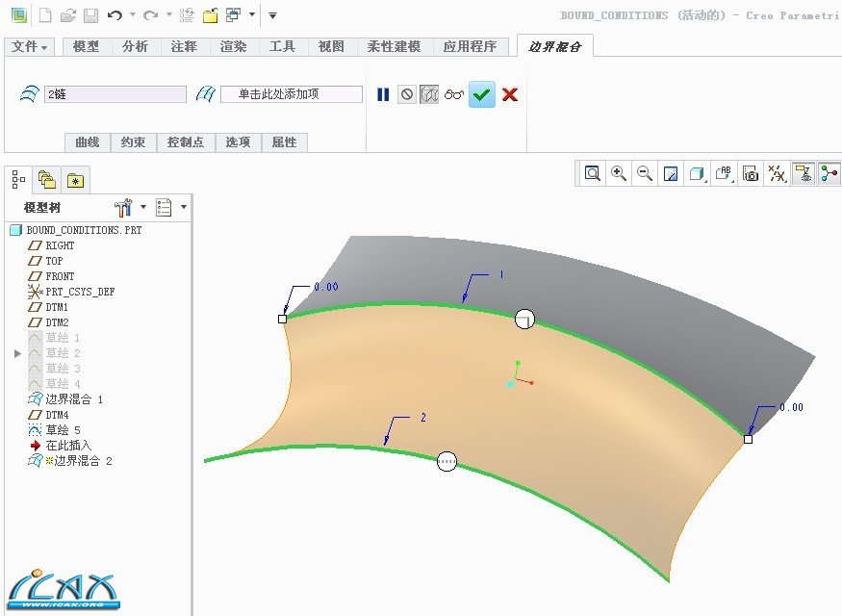Viewport: 842px width, 616px height.
Task: Select 边界混合 1 in the model tree
Action: (73, 399)
